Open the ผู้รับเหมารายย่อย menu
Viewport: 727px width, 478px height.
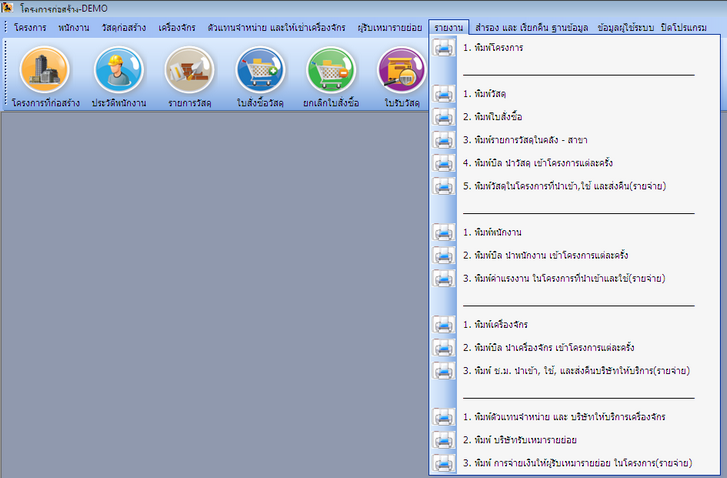coord(390,27)
